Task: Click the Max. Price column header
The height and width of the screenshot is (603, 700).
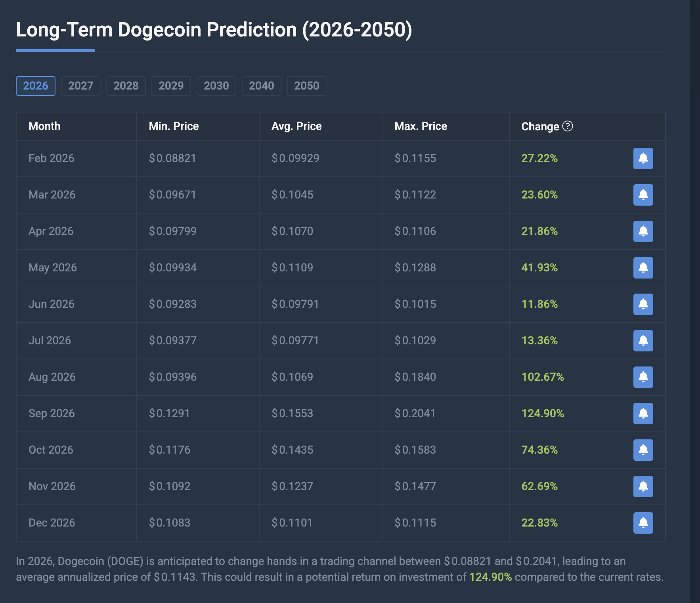Action: (x=421, y=126)
